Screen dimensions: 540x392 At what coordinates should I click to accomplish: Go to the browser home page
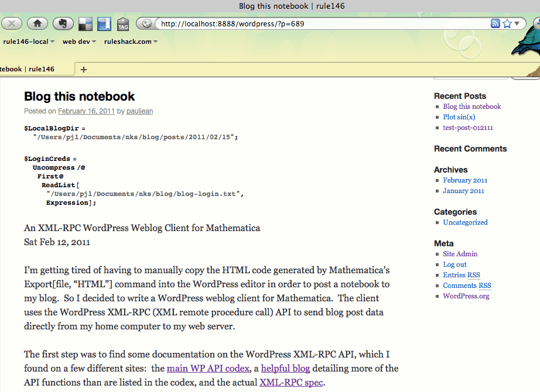(37, 24)
